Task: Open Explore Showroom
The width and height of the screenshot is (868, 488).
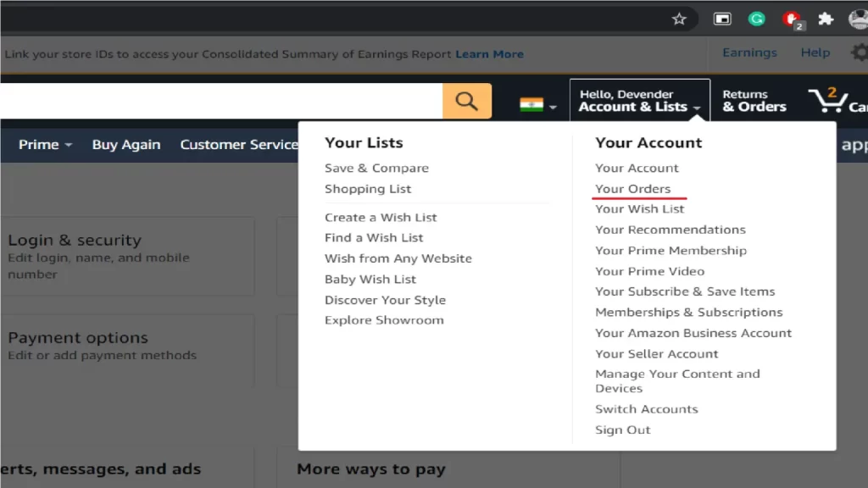Action: (x=384, y=319)
